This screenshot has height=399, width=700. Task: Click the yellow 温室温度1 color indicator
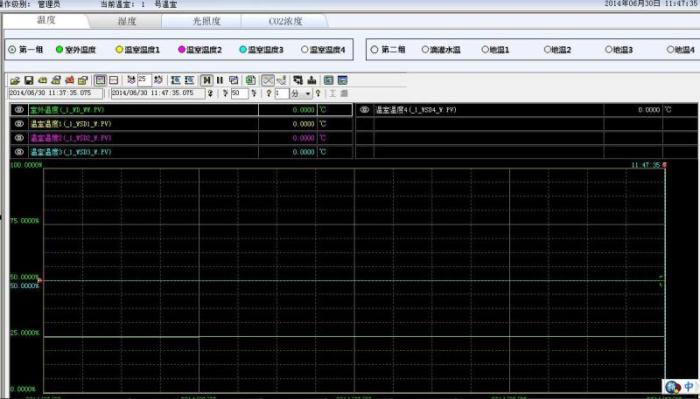(119, 50)
